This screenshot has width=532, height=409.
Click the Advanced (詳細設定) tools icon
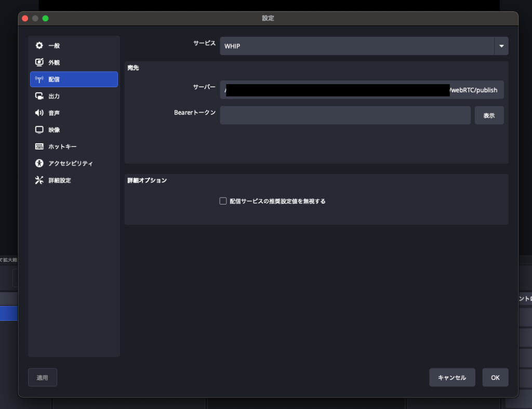[39, 180]
